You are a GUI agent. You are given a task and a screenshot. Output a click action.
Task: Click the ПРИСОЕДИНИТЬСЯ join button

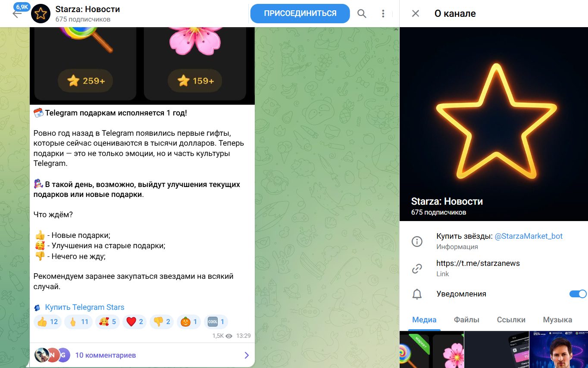[300, 13]
